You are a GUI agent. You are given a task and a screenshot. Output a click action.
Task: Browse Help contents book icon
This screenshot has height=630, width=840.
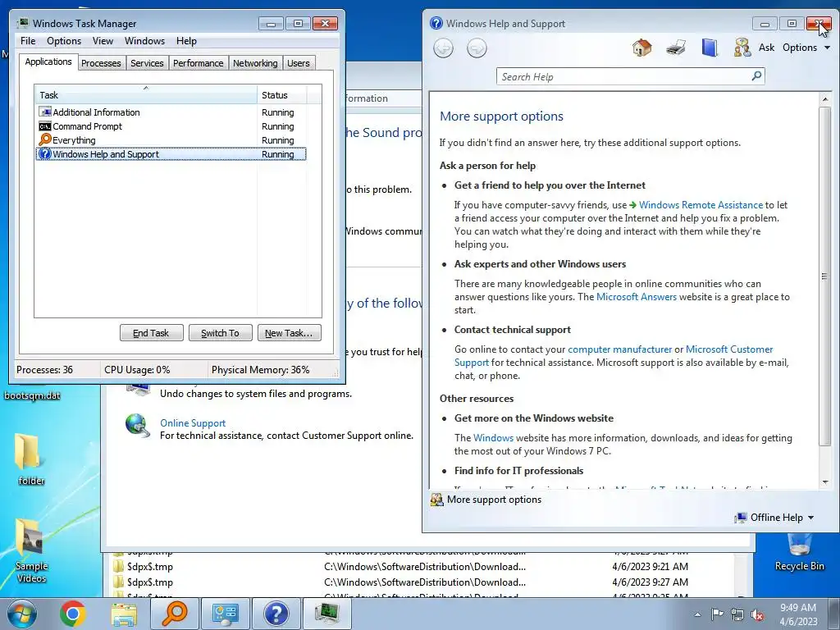pyautogui.click(x=710, y=48)
